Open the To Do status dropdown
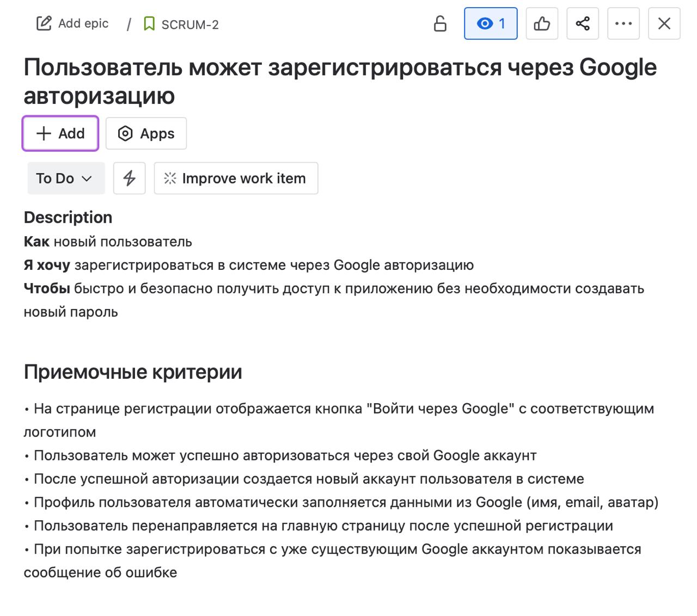697x616 pixels. [x=65, y=178]
